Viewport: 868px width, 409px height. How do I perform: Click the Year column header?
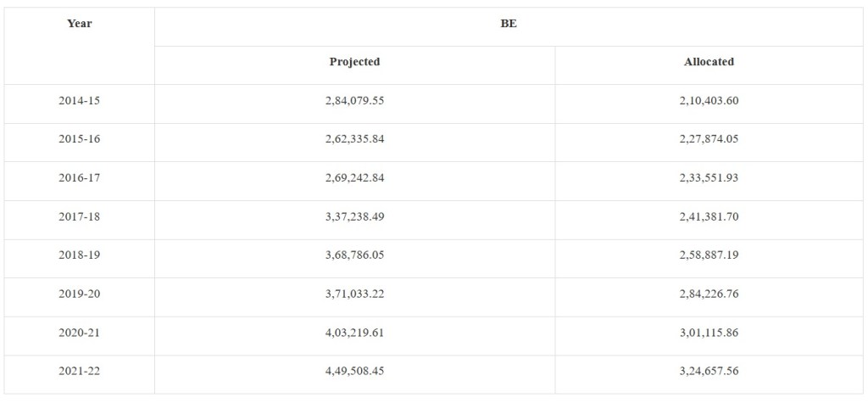[80, 24]
